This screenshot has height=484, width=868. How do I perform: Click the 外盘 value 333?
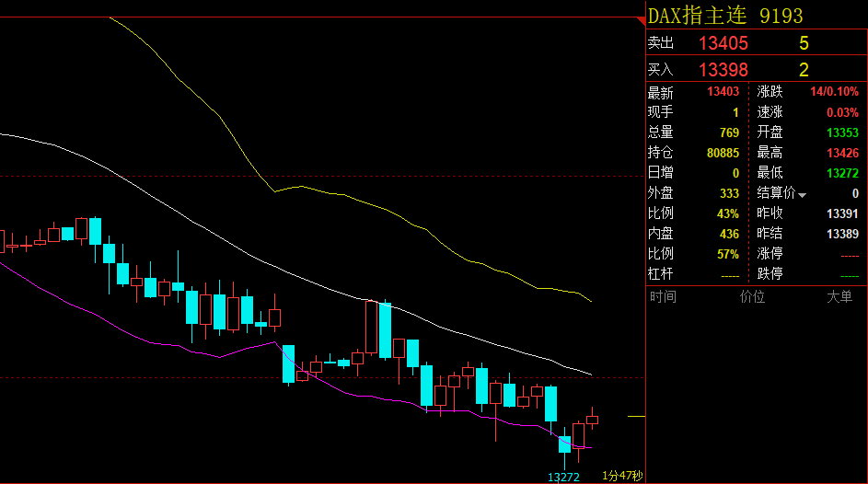pos(729,193)
